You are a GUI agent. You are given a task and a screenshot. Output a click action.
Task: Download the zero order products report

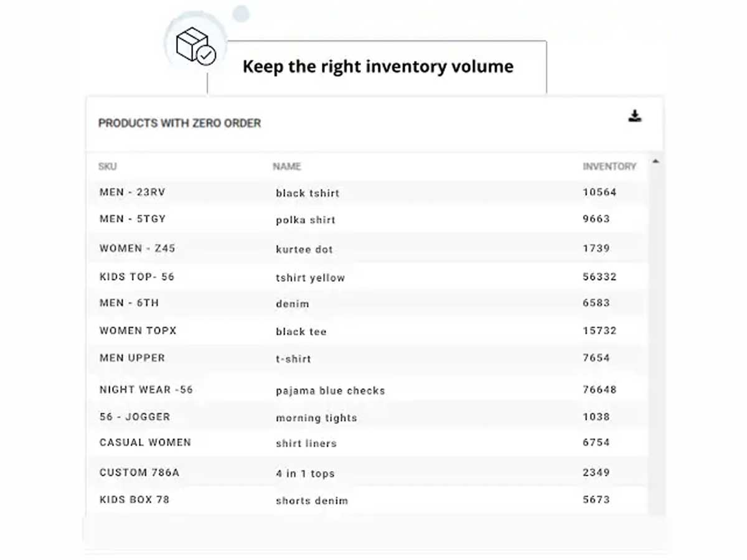coord(634,116)
